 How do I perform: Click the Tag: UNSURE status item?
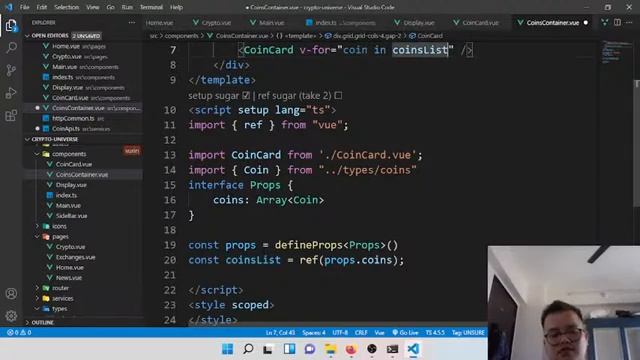coord(468,333)
